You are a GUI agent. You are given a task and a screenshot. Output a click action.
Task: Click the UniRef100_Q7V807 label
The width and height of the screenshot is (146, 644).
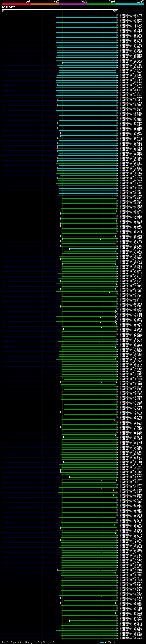131,95
